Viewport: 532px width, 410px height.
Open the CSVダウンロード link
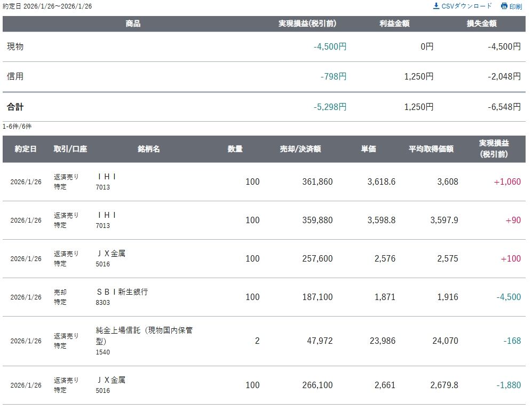[x=466, y=6]
